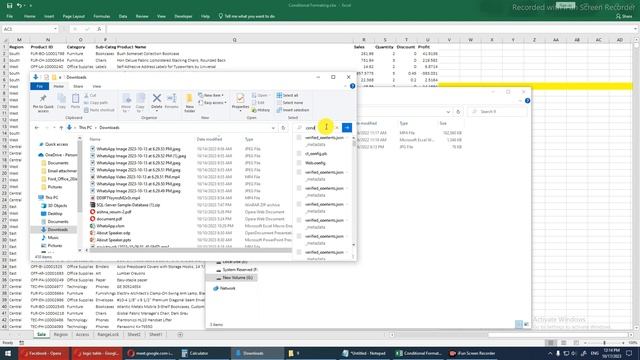640x360 pixels.
Task: Open the Excel Formulas tab
Action: [102, 16]
